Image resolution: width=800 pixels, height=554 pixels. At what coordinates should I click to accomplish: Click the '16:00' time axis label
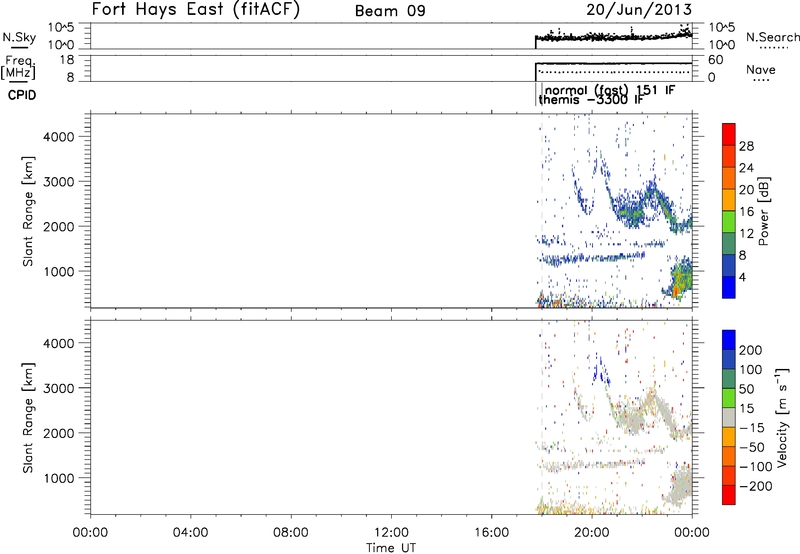point(491,533)
